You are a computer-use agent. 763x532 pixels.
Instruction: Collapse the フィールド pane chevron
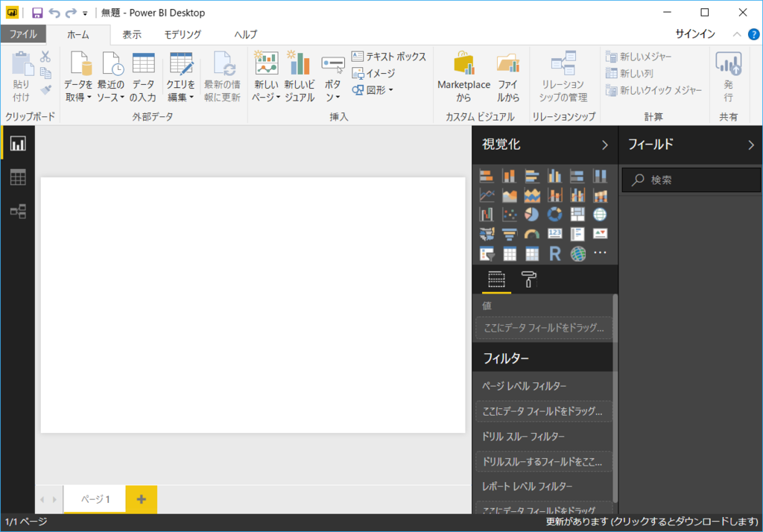[x=751, y=145]
